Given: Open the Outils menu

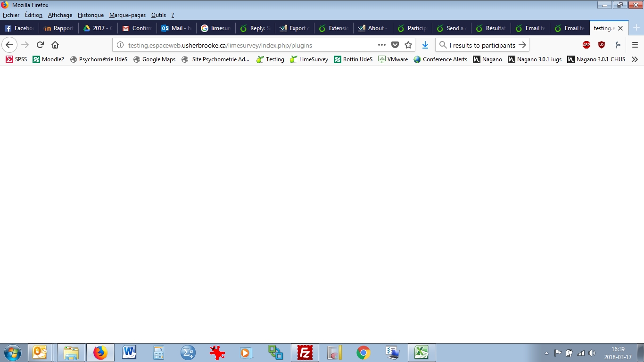Looking at the screenshot, I should 158,15.
